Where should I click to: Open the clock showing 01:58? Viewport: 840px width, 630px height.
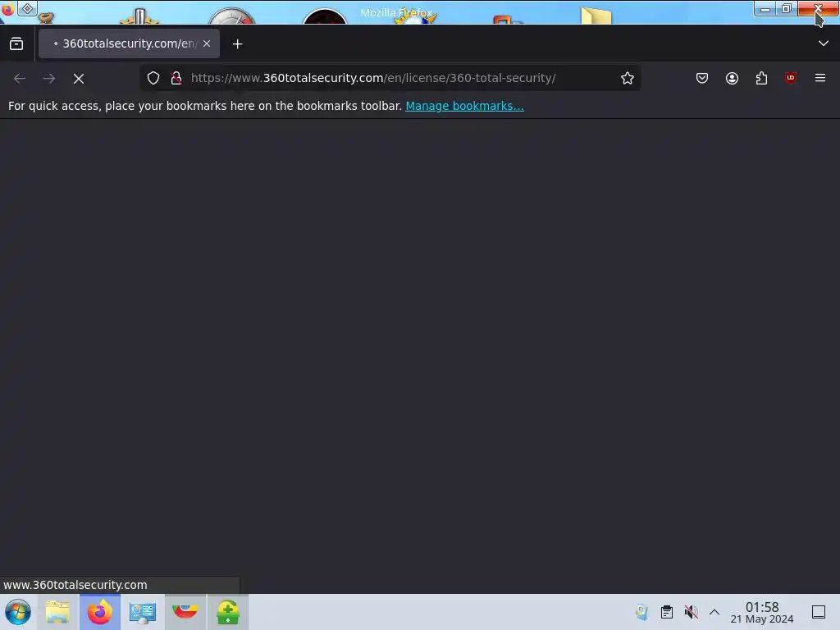[x=762, y=612]
